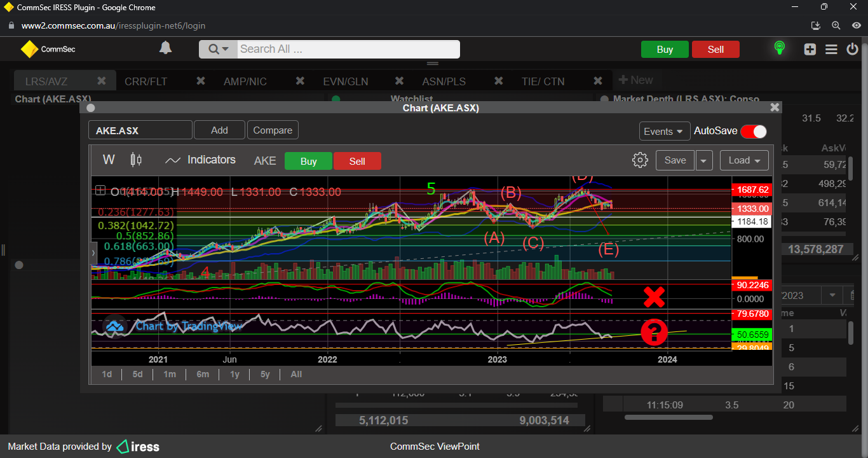Close the CRR/FLT tab

(201, 81)
